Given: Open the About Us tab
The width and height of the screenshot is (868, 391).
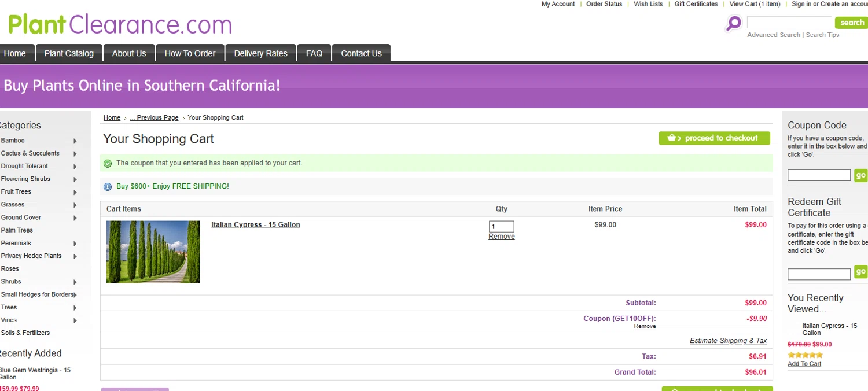Looking at the screenshot, I should [x=129, y=53].
